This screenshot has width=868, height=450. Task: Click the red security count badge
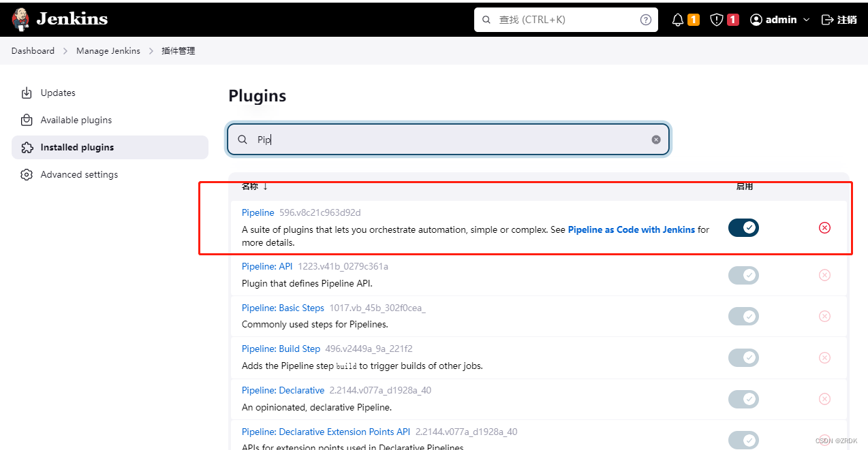[733, 20]
